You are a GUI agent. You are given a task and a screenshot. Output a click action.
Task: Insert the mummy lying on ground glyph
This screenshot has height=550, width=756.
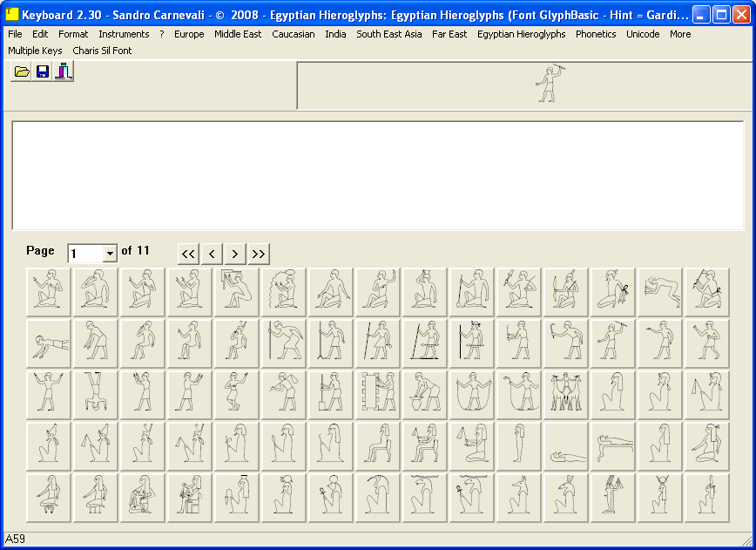pyautogui.click(x=566, y=445)
